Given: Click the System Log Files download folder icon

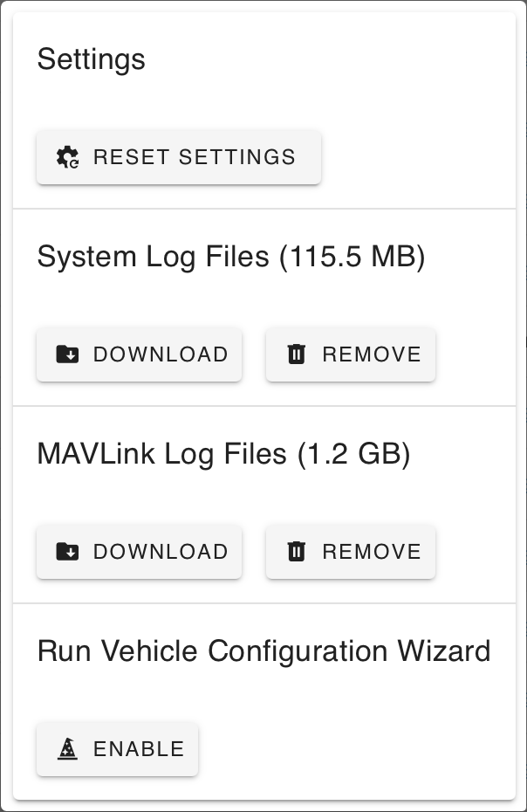Looking at the screenshot, I should pos(67,354).
